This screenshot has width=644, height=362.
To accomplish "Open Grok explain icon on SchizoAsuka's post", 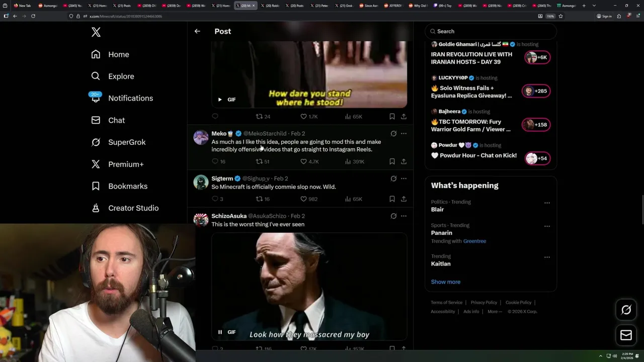I will pyautogui.click(x=393, y=216).
